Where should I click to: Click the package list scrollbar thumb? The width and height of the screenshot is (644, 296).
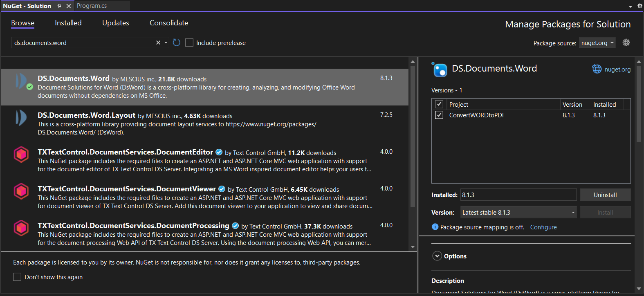tap(413, 137)
